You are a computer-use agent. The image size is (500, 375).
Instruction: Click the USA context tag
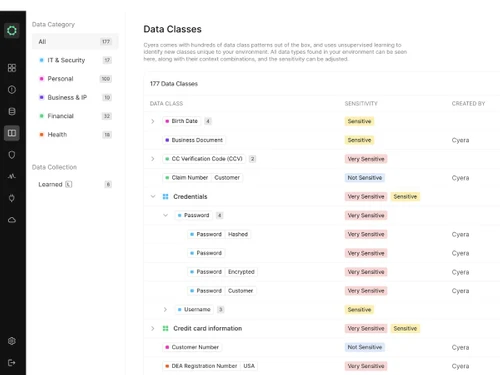249,366
